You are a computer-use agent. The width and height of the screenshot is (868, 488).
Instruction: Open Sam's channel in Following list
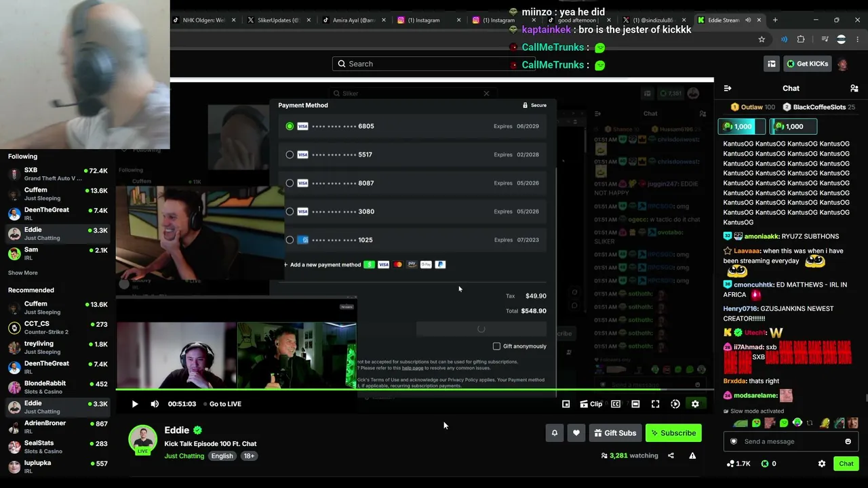(x=58, y=253)
